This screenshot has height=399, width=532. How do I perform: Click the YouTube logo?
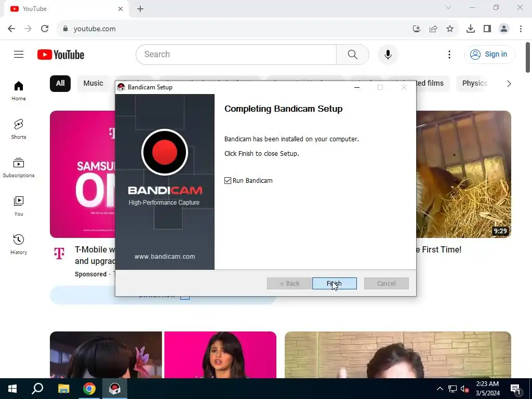[61, 55]
